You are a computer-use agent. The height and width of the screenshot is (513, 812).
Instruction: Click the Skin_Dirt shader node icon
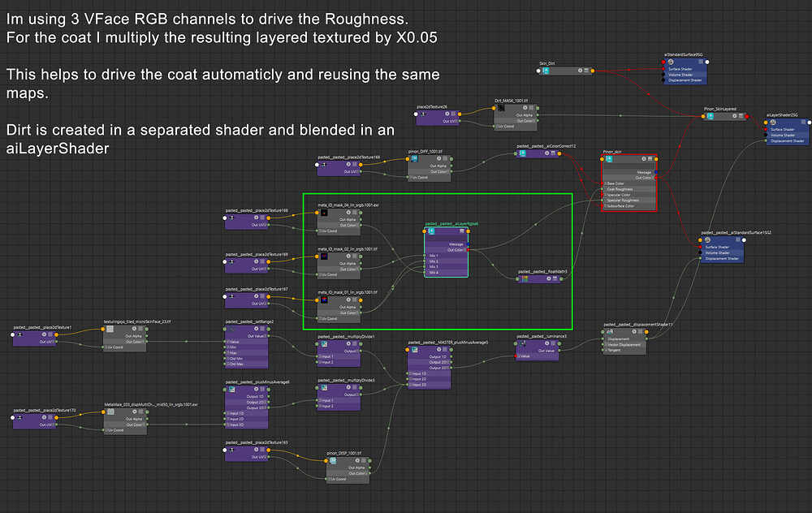tap(546, 71)
